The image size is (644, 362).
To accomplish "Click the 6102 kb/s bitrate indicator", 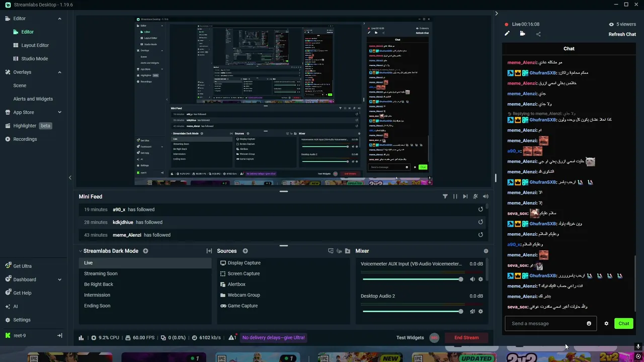I will [x=206, y=337].
